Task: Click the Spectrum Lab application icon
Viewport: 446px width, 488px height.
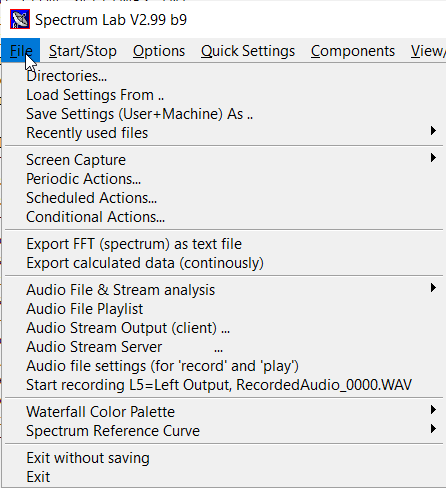Action: [x=20, y=19]
